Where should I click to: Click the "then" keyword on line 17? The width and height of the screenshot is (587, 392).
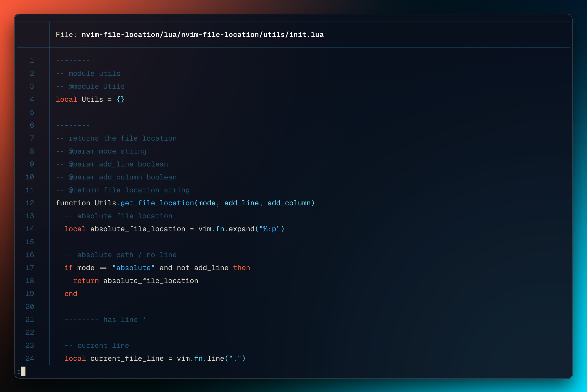241,268
